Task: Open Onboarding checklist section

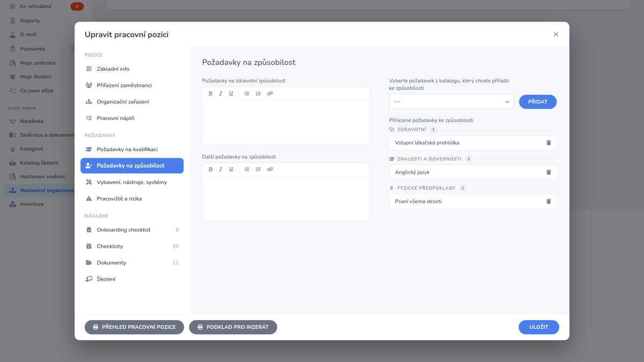Action: click(132, 230)
